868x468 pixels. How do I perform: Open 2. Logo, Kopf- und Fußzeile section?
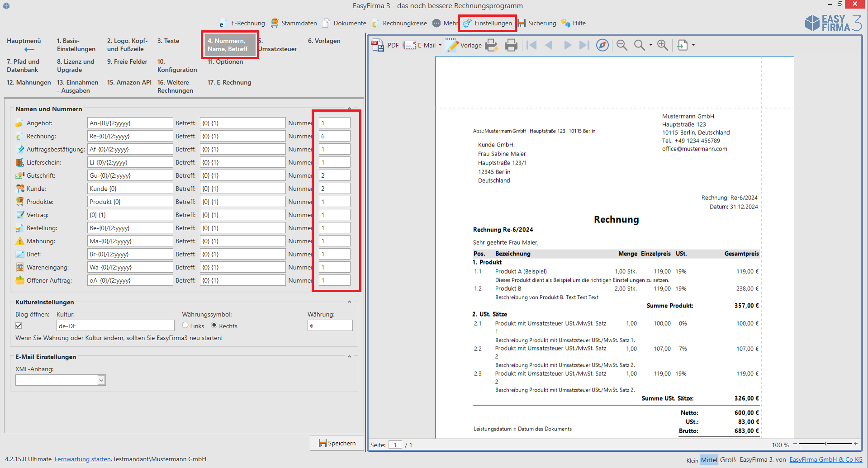(x=127, y=45)
